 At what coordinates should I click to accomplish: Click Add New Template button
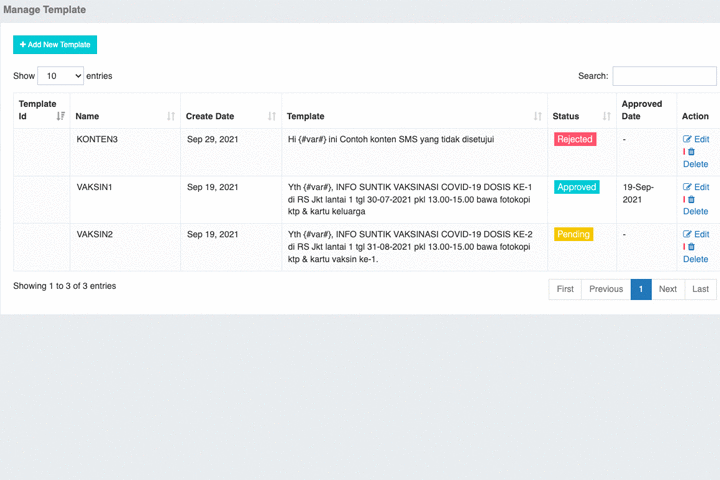click(x=55, y=45)
